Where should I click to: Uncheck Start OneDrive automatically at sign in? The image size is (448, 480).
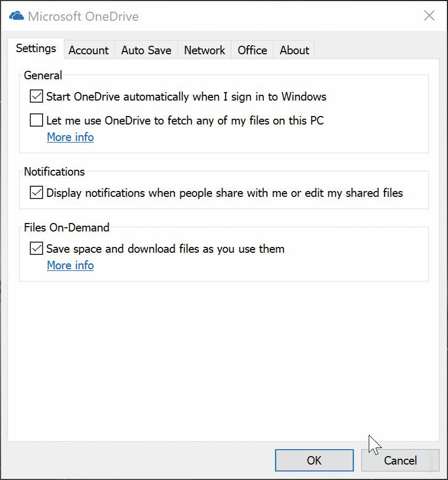pyautogui.click(x=36, y=96)
